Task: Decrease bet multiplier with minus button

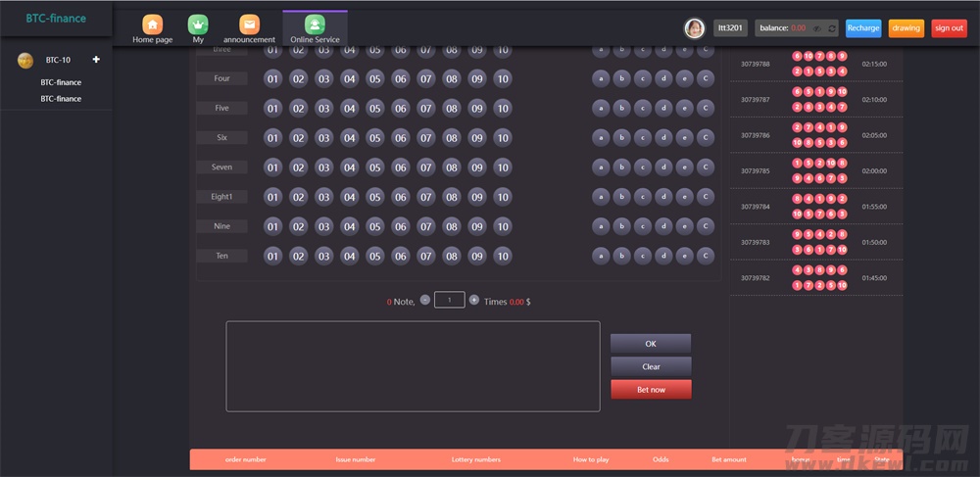Action: click(x=424, y=300)
